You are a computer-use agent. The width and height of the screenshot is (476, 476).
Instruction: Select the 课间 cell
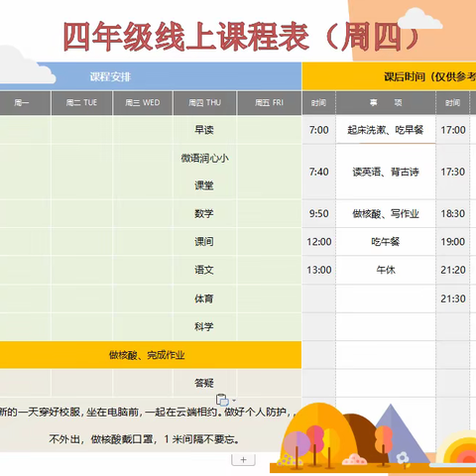(x=204, y=242)
